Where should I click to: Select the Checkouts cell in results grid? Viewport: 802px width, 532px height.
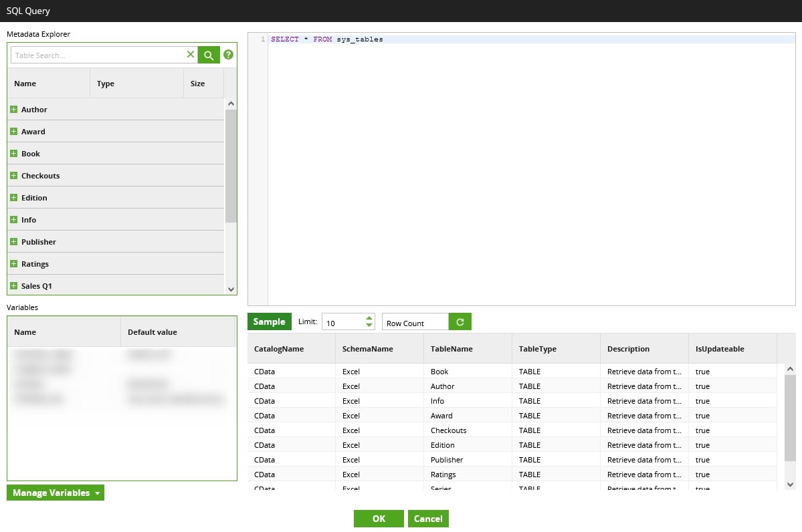(468, 430)
